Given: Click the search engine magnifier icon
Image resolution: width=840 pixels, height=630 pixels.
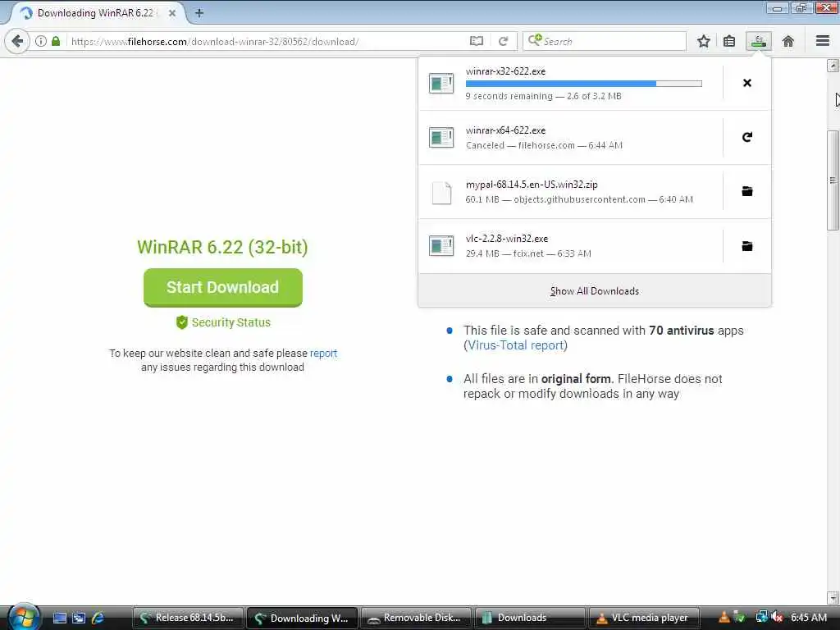Looking at the screenshot, I should [x=535, y=40].
